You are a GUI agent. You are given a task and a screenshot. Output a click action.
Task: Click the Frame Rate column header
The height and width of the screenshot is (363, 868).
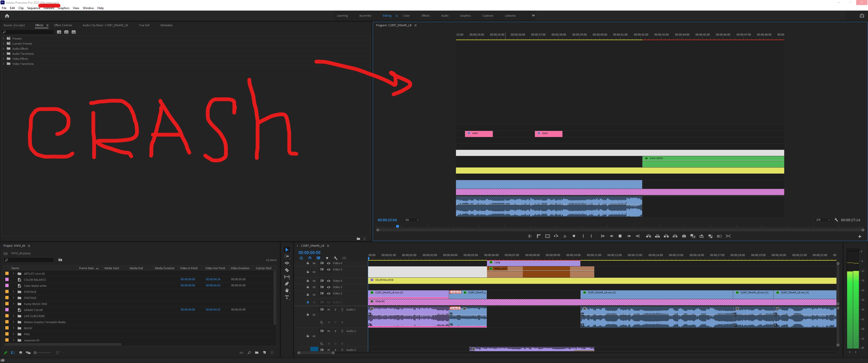coord(86,268)
